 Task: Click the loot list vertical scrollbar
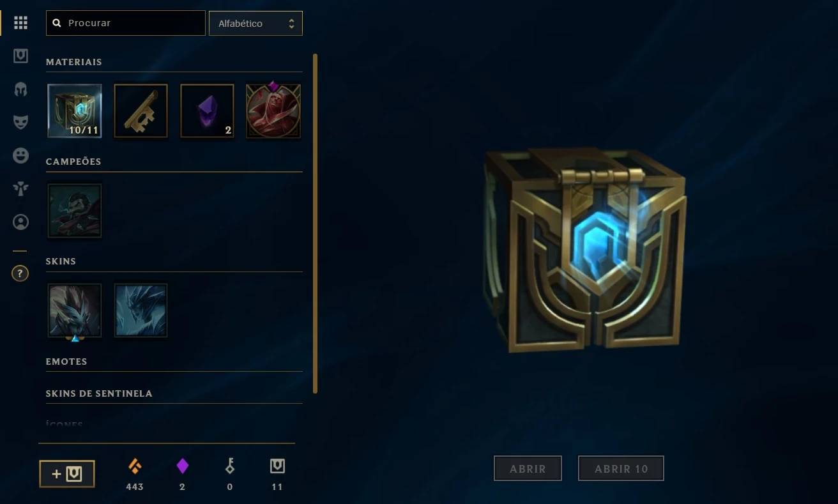[x=316, y=224]
